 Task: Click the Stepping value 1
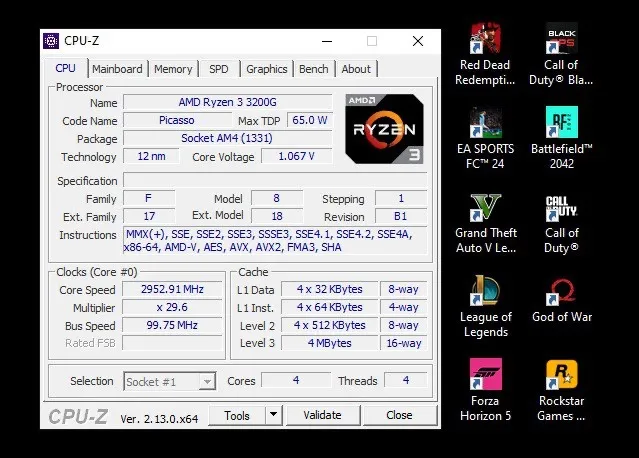pyautogui.click(x=401, y=198)
